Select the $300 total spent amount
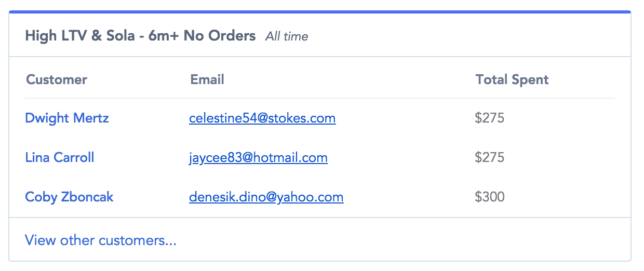 tap(489, 197)
